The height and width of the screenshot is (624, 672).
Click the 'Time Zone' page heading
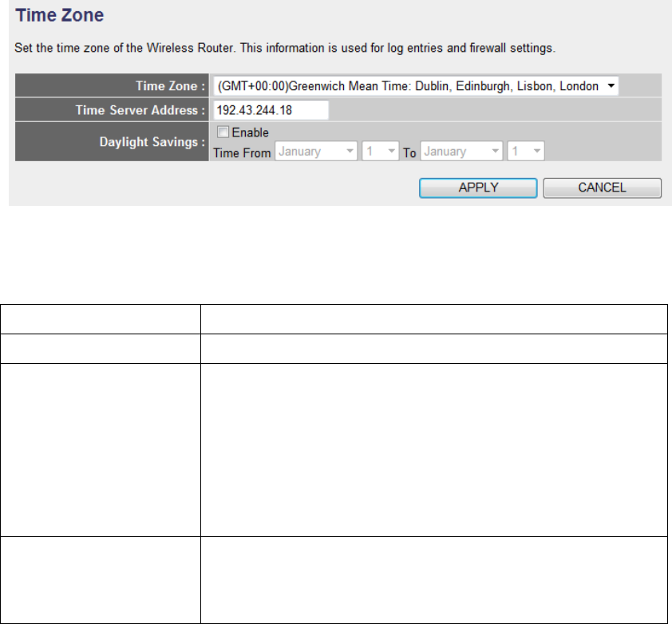tap(60, 15)
